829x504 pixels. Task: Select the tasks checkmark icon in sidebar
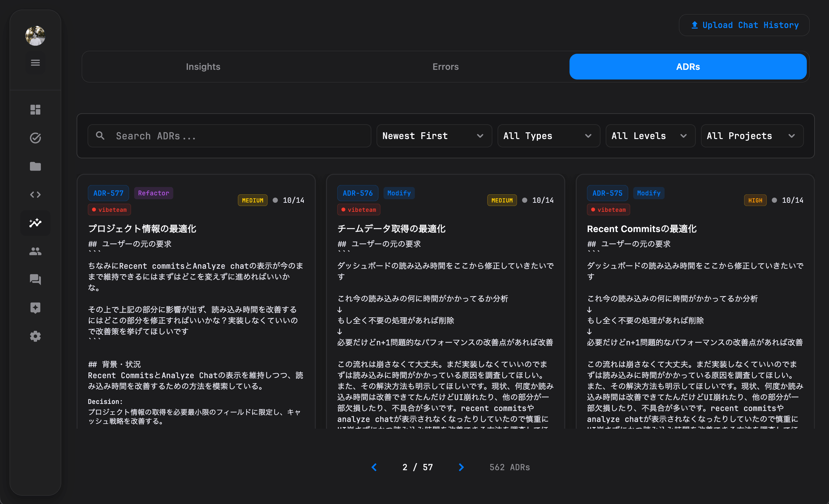(35, 138)
